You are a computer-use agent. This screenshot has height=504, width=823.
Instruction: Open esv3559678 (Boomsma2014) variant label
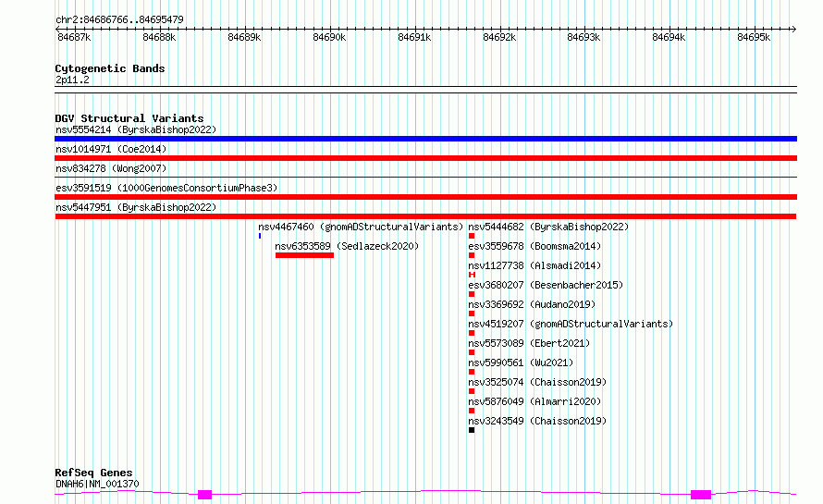click(x=534, y=246)
